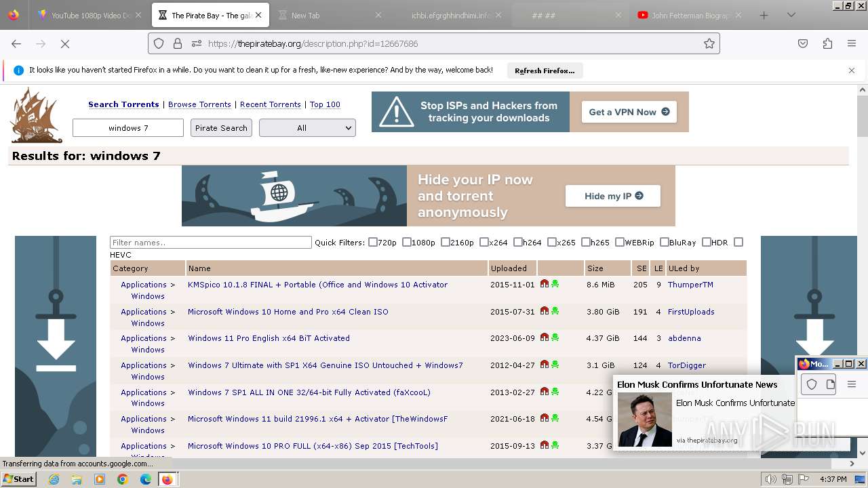
Task: Bookmark this page with the star icon
Action: (709, 43)
